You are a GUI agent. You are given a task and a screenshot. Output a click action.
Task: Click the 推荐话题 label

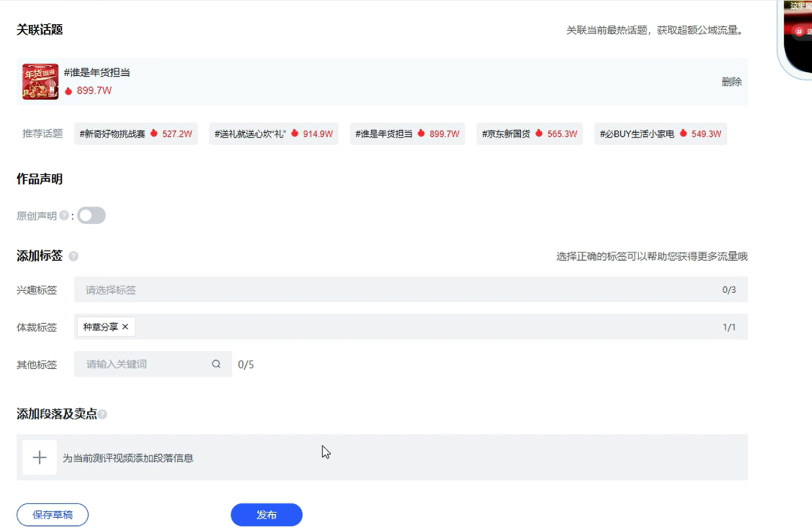(x=42, y=134)
